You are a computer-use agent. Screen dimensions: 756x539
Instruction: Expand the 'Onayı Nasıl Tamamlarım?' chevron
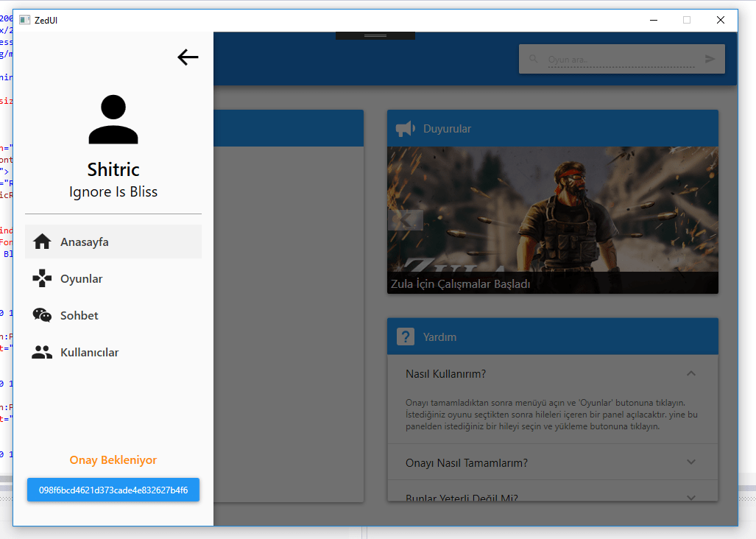[691, 462]
